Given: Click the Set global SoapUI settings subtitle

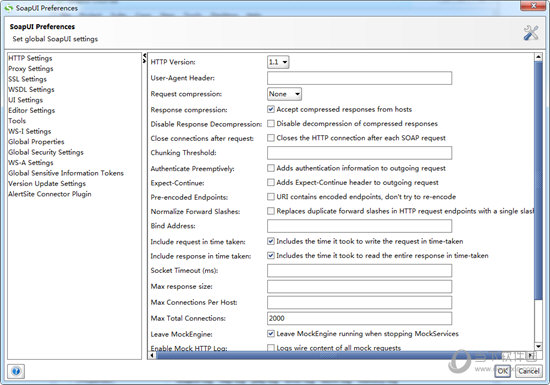Looking at the screenshot, I should tap(55, 39).
